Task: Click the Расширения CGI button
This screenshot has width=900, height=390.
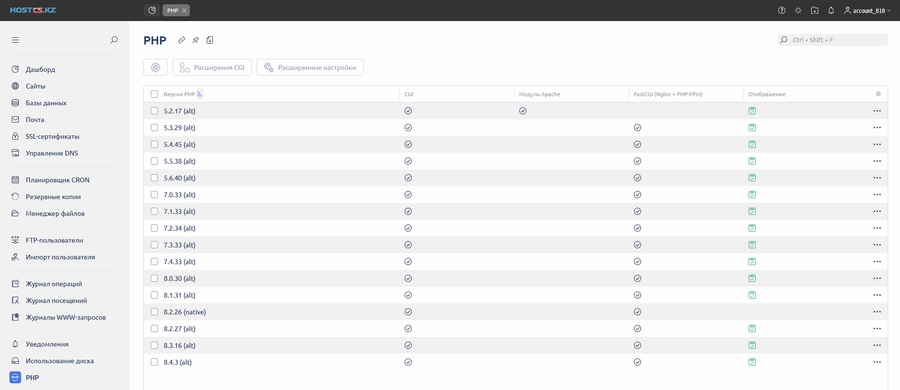Action: click(x=212, y=67)
